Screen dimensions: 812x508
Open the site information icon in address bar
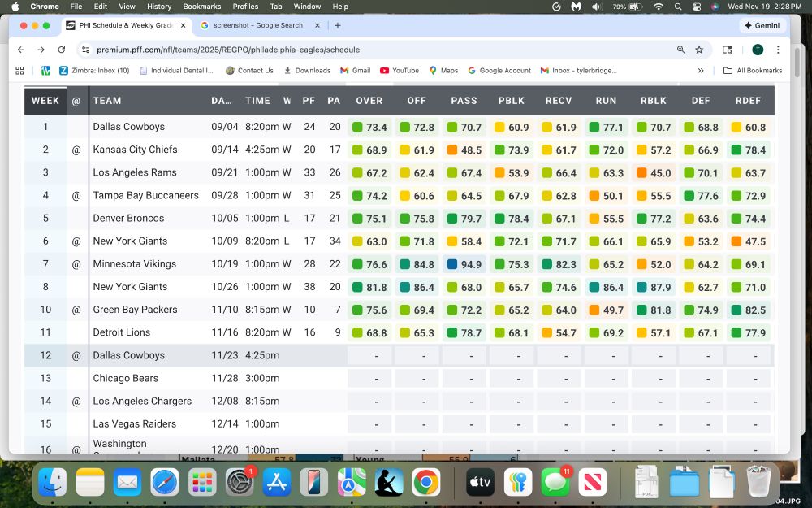tap(86, 50)
